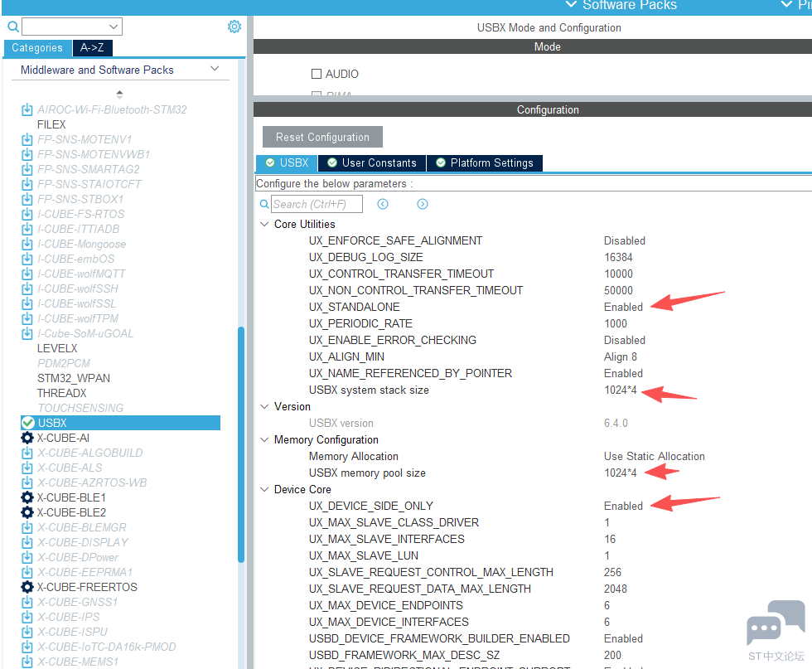
Task: Change UX_STANDALONE value Enabled
Action: point(623,307)
